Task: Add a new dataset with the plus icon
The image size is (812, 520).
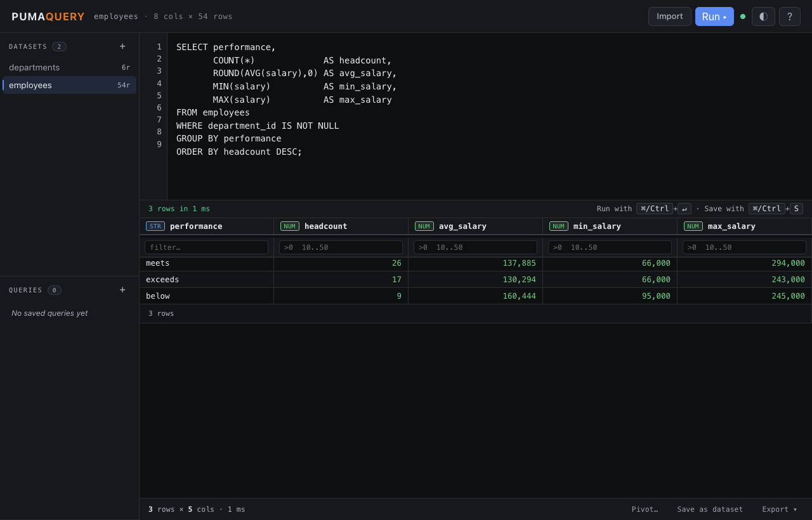Action: (122, 46)
